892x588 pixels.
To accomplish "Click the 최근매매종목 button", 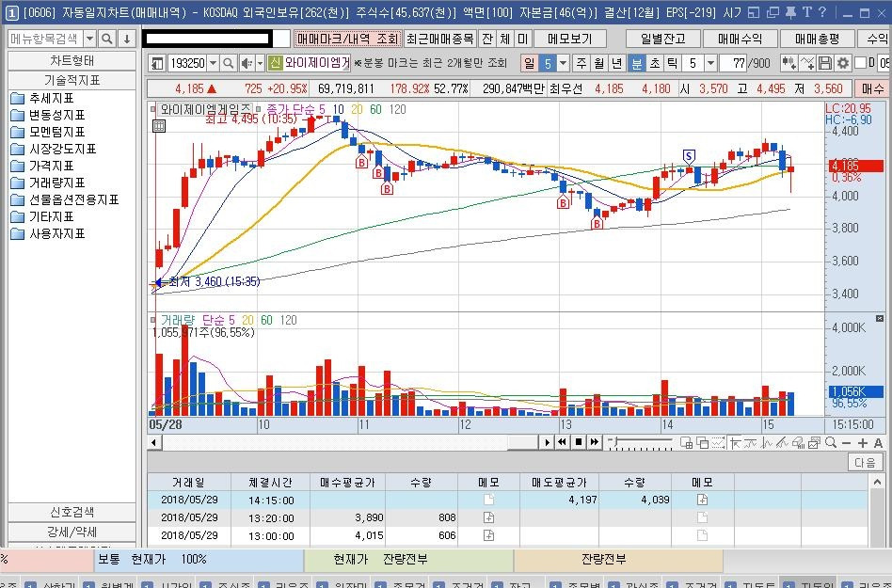I will coord(439,39).
